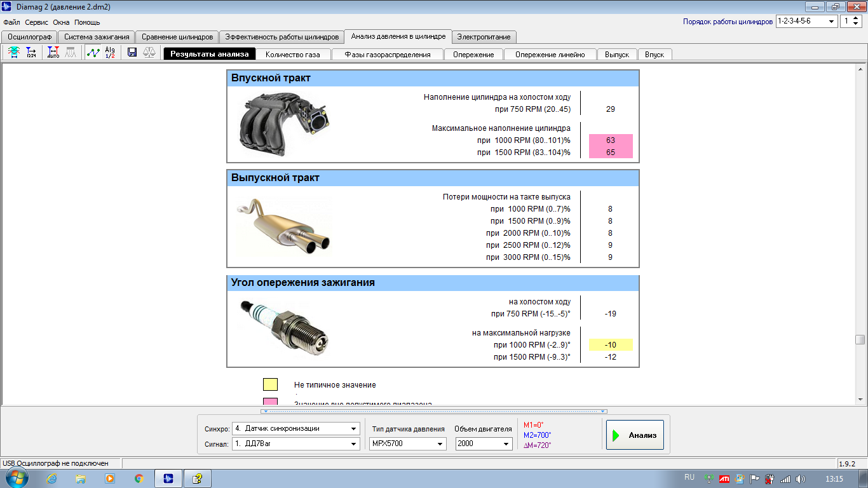
Task: Click the Windows update tray icon
Action: point(740,478)
